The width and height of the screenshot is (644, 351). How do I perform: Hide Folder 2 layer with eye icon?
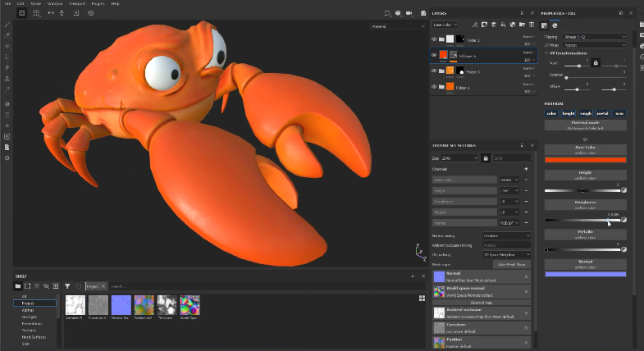434,39
